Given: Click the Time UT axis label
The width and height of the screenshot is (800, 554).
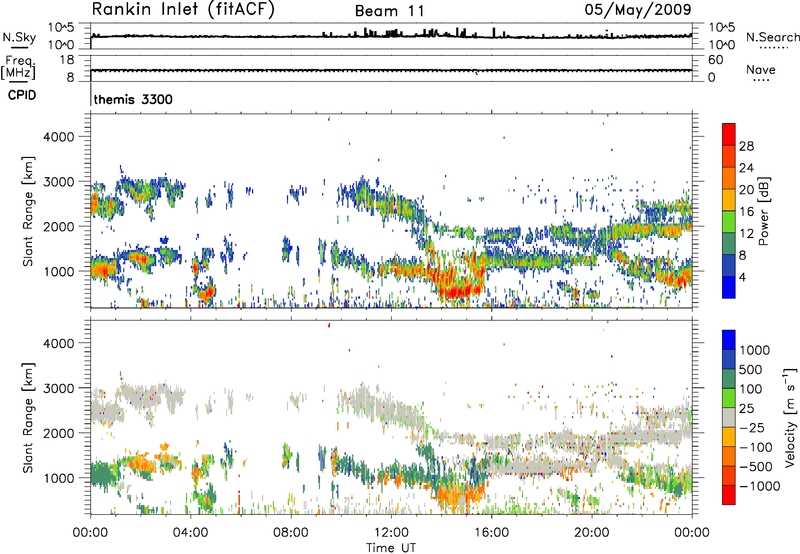Looking at the screenshot, I should click(391, 548).
